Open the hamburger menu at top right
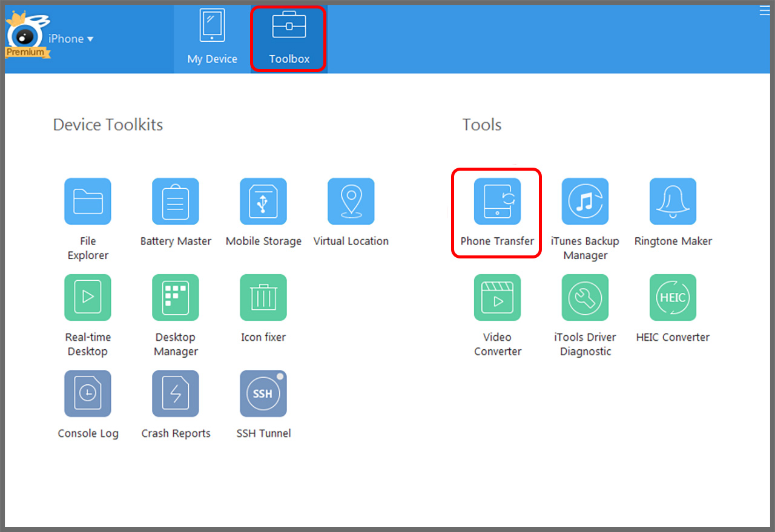The image size is (775, 532). click(765, 10)
